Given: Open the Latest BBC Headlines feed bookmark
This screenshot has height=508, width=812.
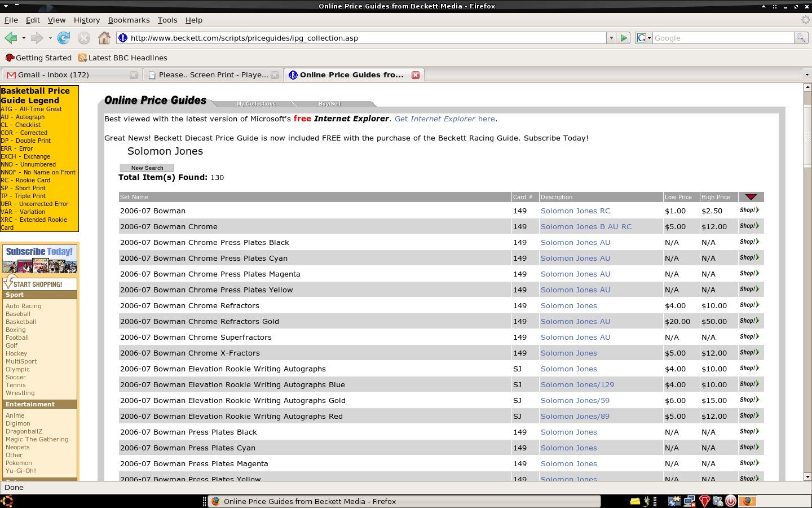Looking at the screenshot, I should click(122, 58).
